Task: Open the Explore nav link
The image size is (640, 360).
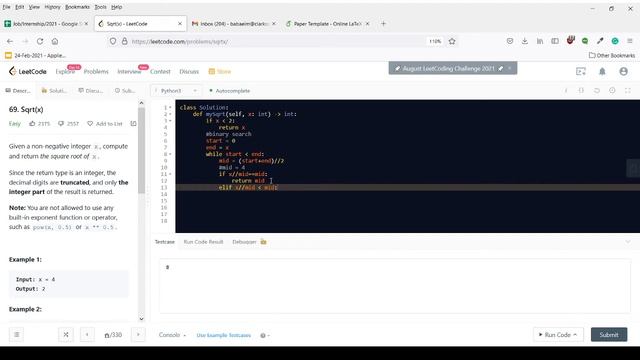Action: coord(65,71)
